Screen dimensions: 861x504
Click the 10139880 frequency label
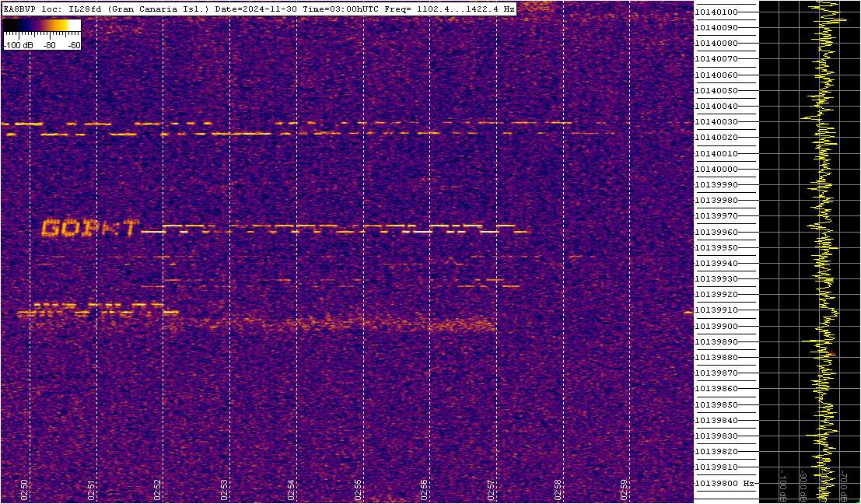click(x=716, y=358)
